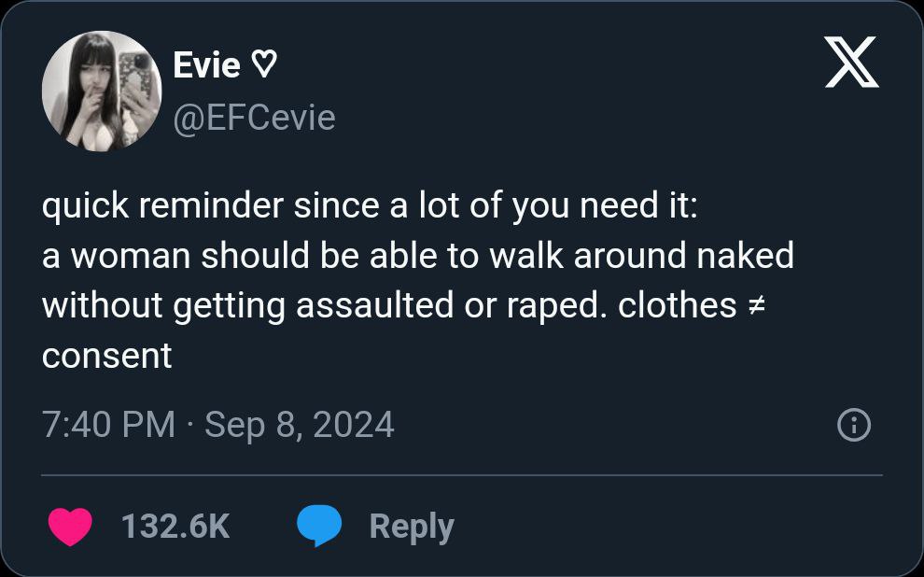Click the blue reply speech bubble icon
The image size is (924, 577).
click(318, 527)
